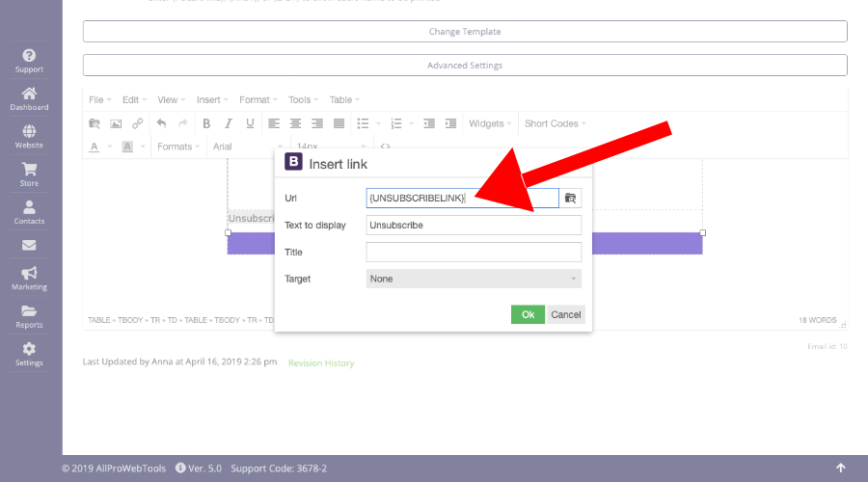Click the insert link chain icon
Screen dimensions: 868x482
(137, 123)
